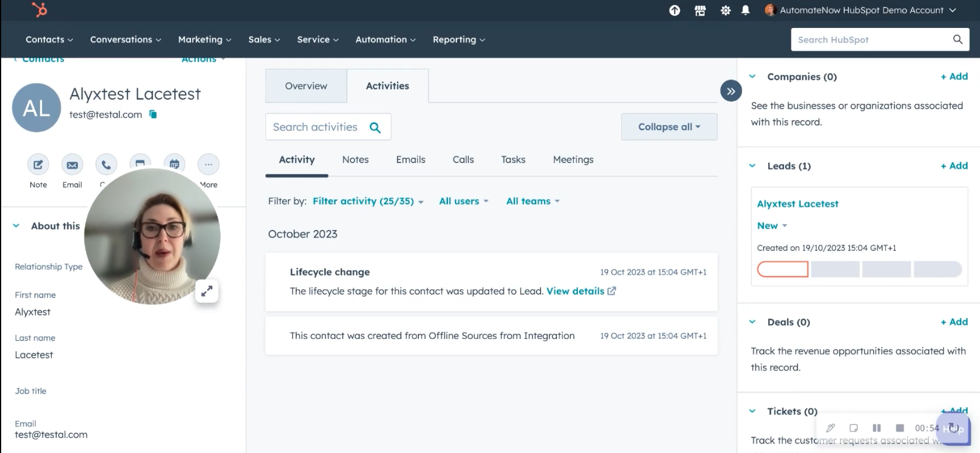980x453 pixels.
Task: Click the account avatar picture
Action: click(770, 10)
